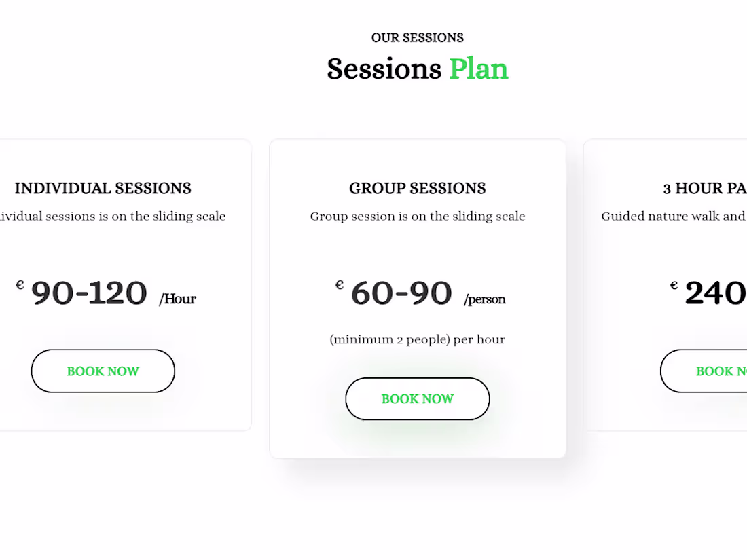747x560 pixels.
Task: Click Book Now under Individual Sessions
Action: point(103,371)
